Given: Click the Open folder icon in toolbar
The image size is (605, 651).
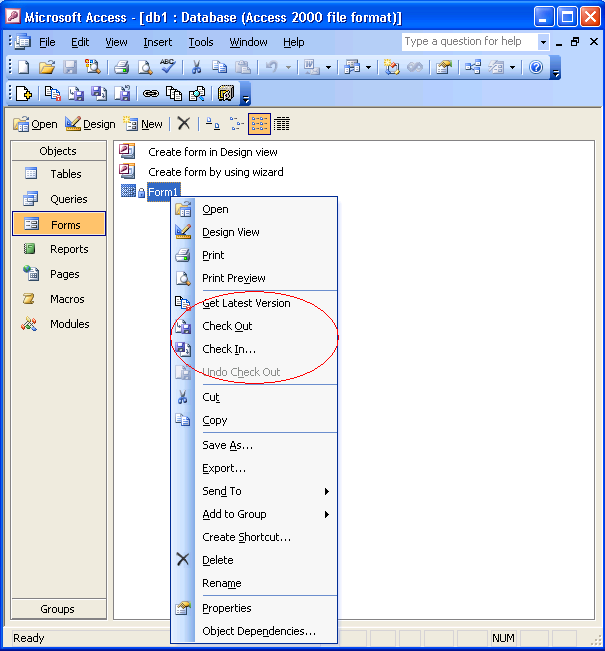Looking at the screenshot, I should click(46, 68).
